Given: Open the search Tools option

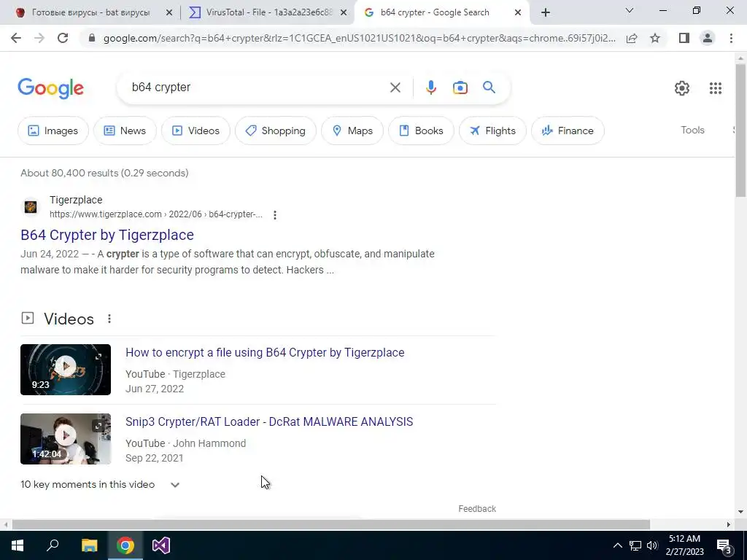Looking at the screenshot, I should [692, 130].
